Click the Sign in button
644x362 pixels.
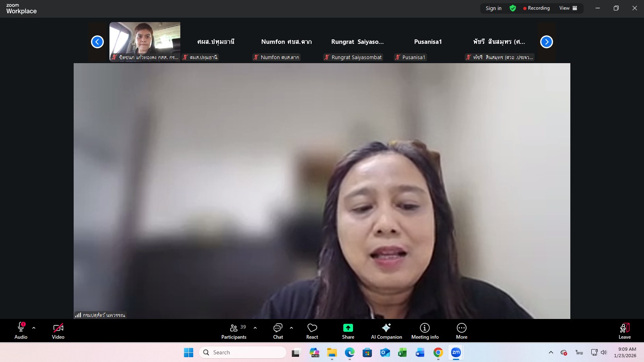(493, 8)
